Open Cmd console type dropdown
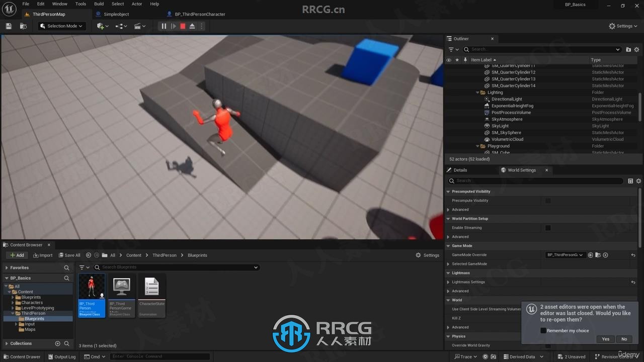This screenshot has height=362, width=644. [95, 357]
